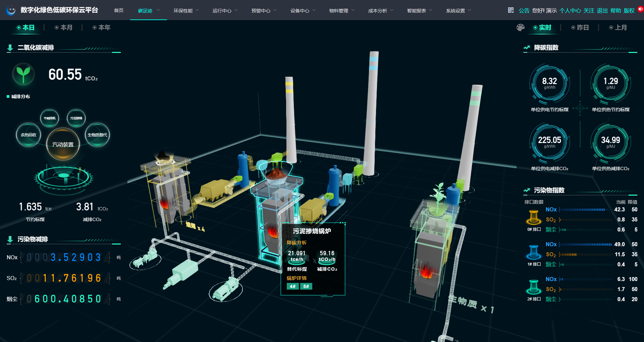
Task: Click the green sprout CO2 reduction icon
Action: click(x=23, y=74)
